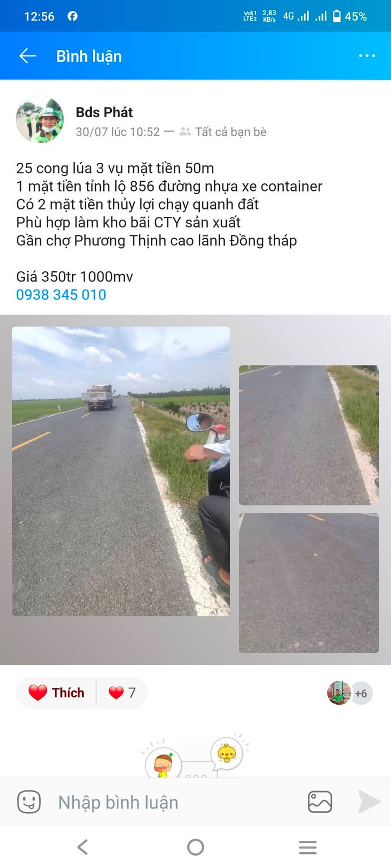Open the three-dot more options menu

pyautogui.click(x=367, y=56)
